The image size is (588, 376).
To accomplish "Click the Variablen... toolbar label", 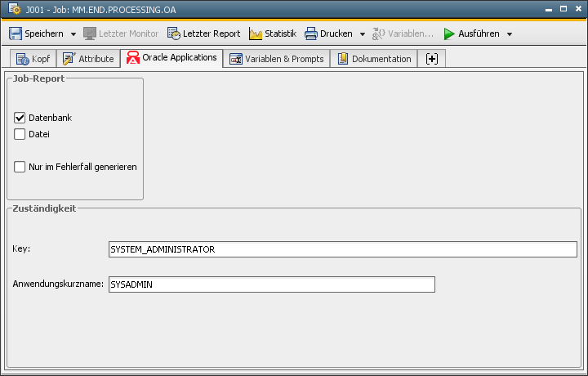I will point(411,34).
